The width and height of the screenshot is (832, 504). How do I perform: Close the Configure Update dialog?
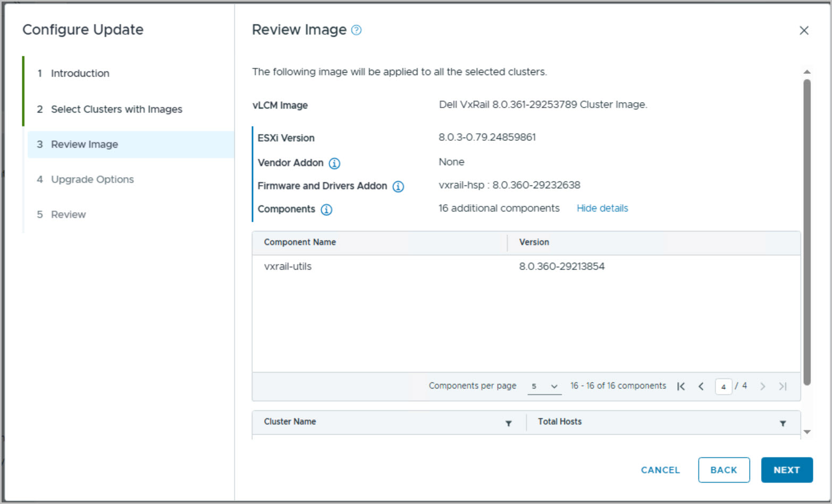pos(804,30)
